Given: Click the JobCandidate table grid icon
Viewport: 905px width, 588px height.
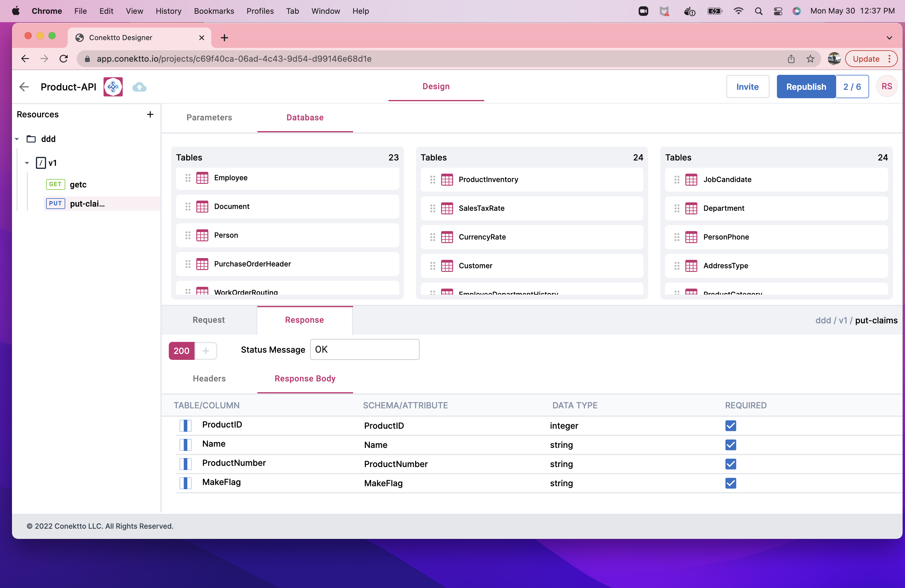Looking at the screenshot, I should 691,180.
